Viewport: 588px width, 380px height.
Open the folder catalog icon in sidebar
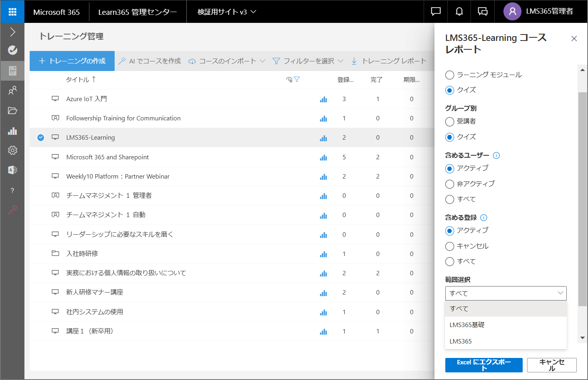pos(12,111)
